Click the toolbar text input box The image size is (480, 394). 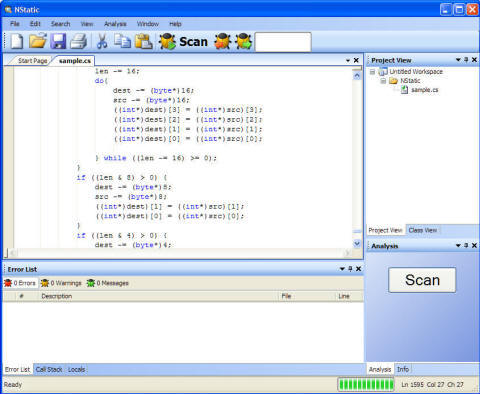click(283, 42)
